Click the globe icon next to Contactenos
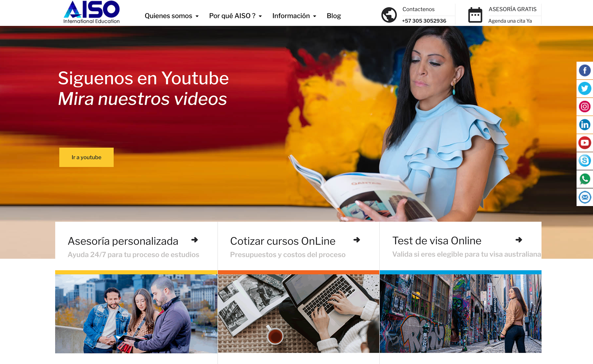This screenshot has width=593, height=364. pos(389,15)
